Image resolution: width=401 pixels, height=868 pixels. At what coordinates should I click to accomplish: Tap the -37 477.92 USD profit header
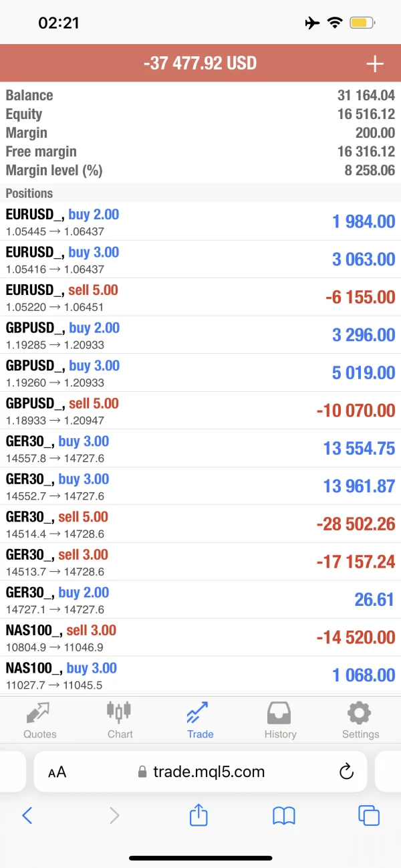tap(200, 64)
